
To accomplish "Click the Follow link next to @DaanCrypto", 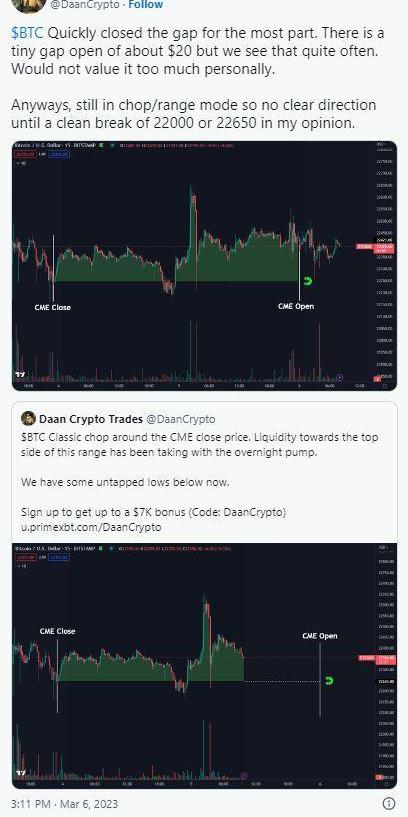I will (145, 5).
